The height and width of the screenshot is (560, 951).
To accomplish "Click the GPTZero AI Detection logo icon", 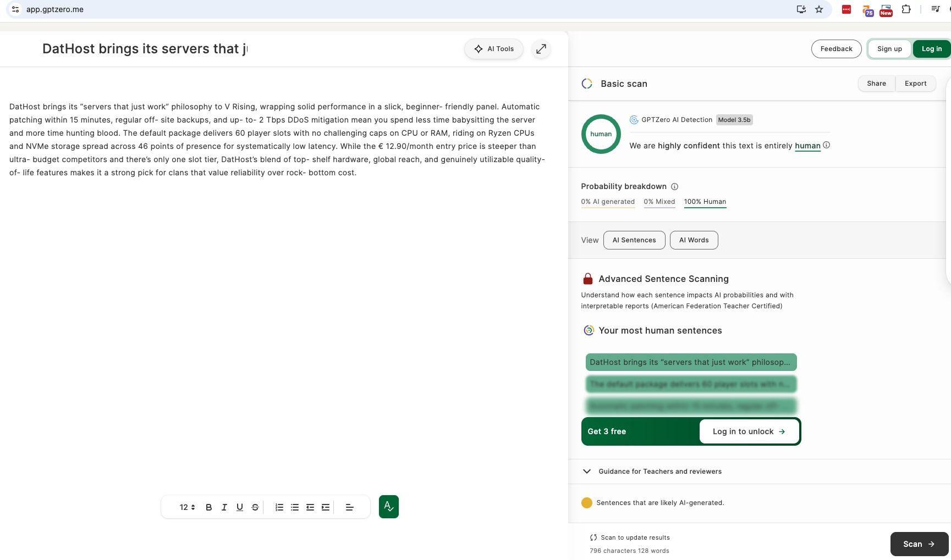I will (634, 120).
